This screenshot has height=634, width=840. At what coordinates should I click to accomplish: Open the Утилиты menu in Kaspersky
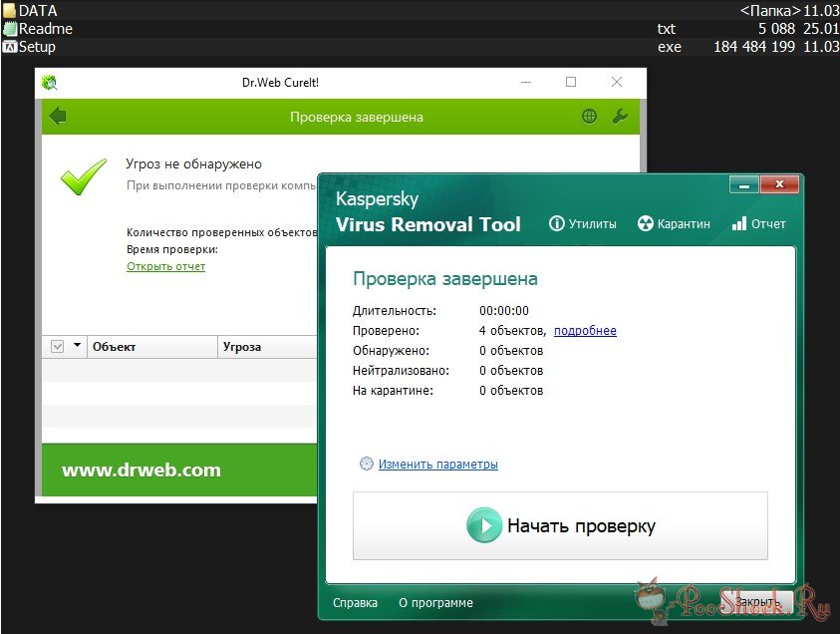[582, 224]
